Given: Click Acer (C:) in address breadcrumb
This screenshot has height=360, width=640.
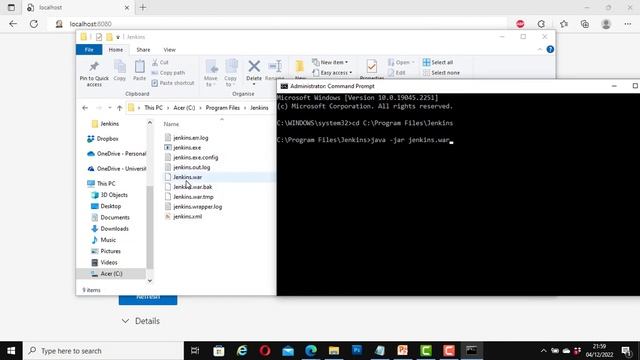Looking at the screenshot, I should (184, 108).
